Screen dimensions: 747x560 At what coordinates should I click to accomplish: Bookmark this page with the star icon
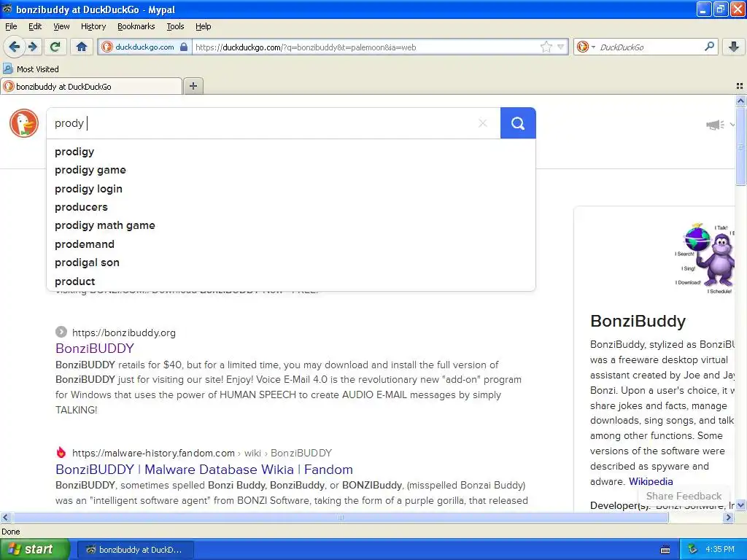(x=546, y=47)
